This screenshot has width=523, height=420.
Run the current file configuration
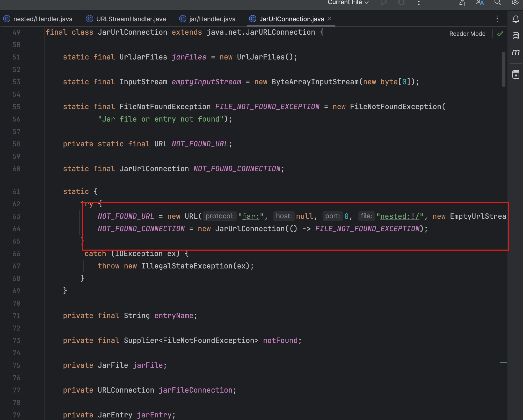point(384,3)
